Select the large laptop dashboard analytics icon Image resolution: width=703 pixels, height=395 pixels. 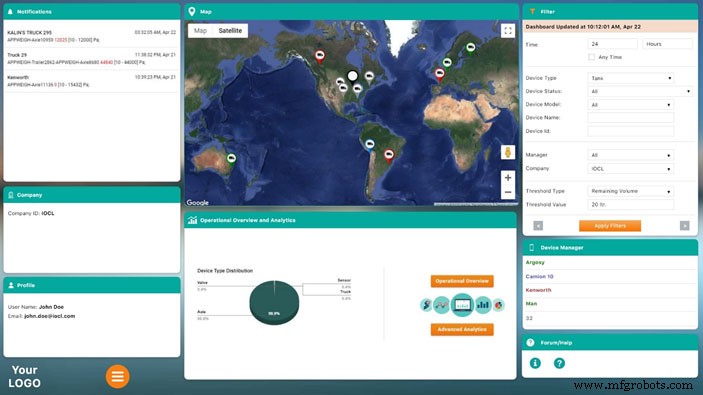[462, 305]
